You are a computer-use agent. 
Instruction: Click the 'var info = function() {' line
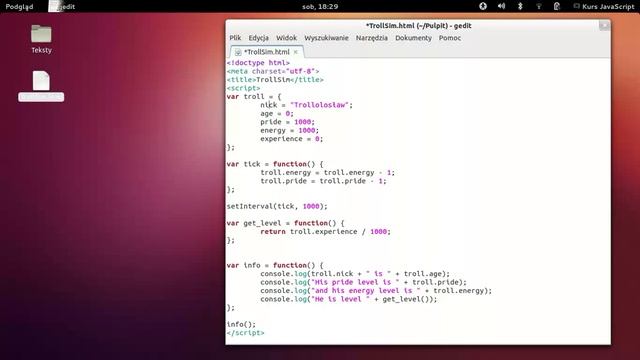pos(275,265)
